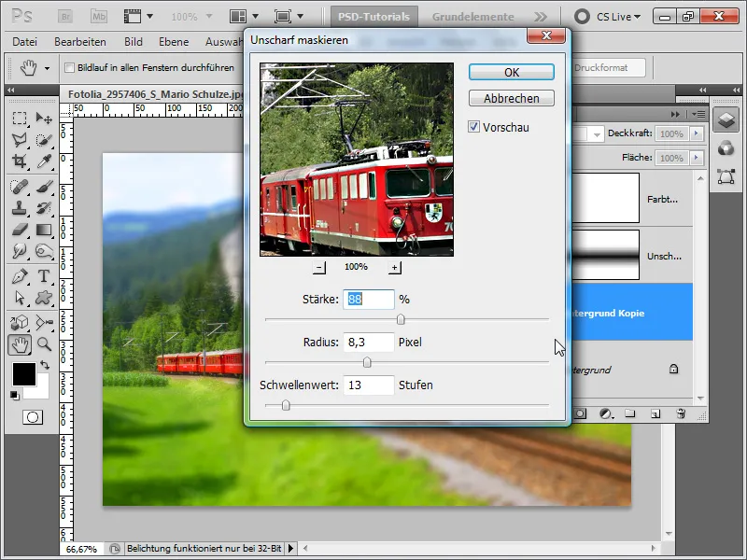Open the Ebene menu
The image size is (747, 560).
(174, 42)
